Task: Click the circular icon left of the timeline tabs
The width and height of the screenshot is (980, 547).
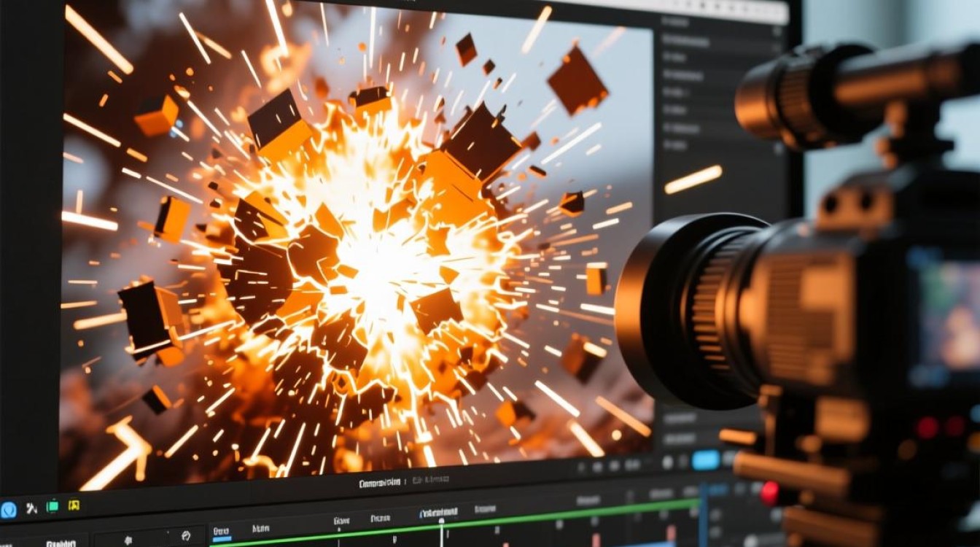Action: pyautogui.click(x=185, y=536)
